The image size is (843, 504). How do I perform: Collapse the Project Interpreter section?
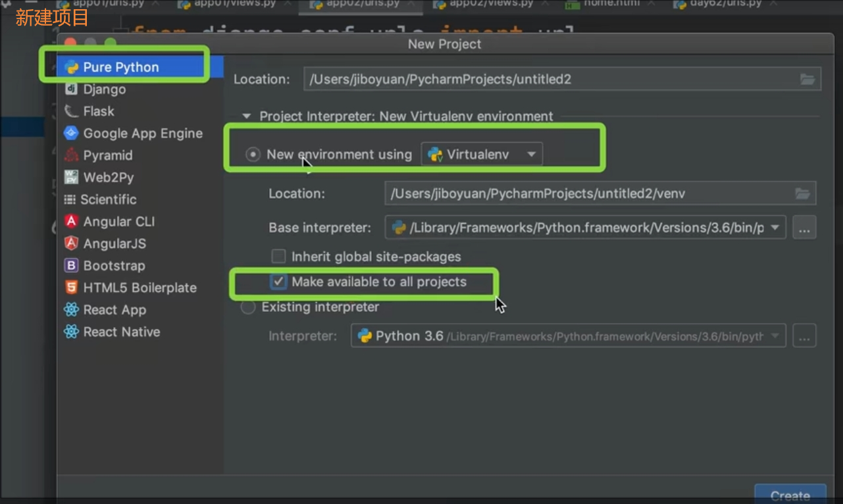point(247,116)
